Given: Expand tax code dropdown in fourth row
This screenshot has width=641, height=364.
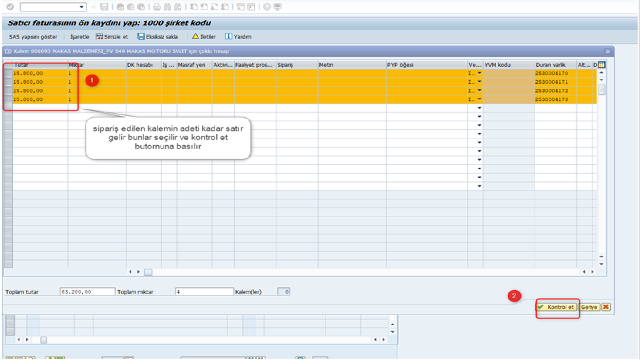Looking at the screenshot, I should pos(479,99).
